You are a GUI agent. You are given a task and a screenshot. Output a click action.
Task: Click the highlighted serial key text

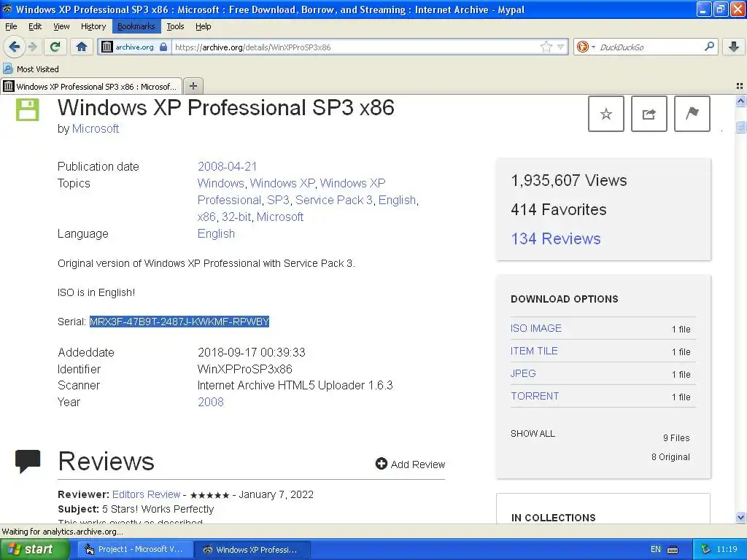pos(179,322)
